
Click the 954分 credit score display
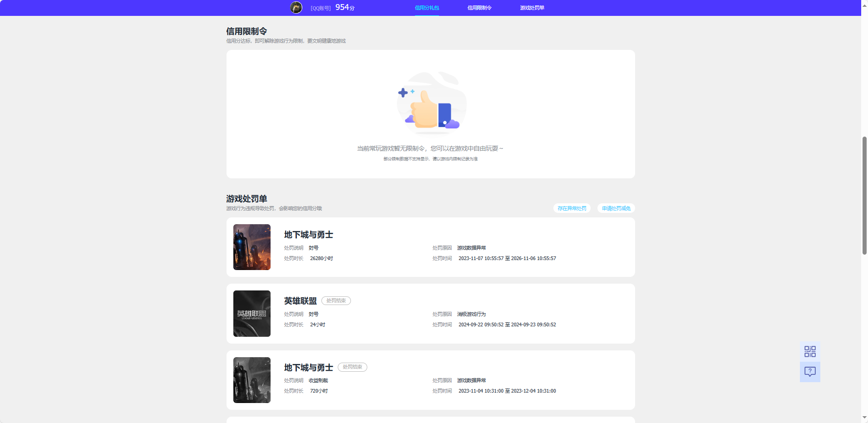[345, 7]
